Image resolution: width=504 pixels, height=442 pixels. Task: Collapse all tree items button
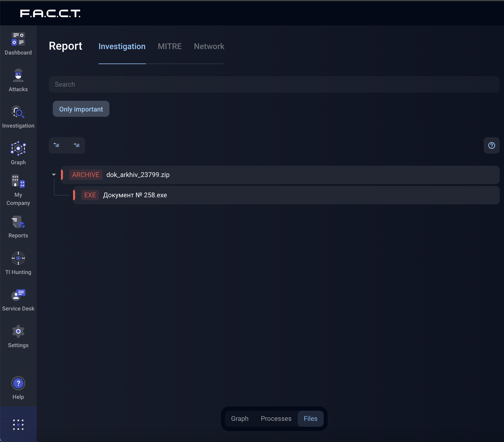point(77,145)
